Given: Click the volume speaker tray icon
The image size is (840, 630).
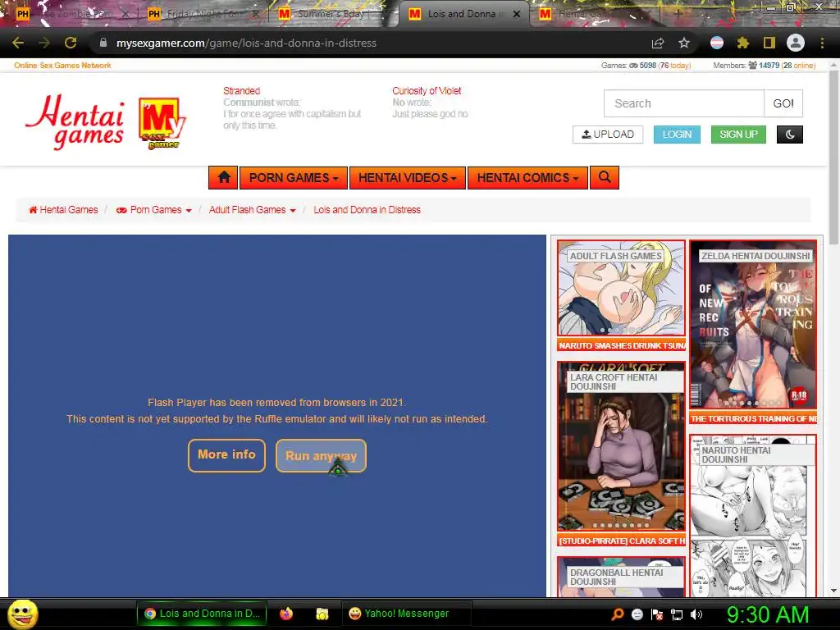Looking at the screenshot, I should 696,614.
